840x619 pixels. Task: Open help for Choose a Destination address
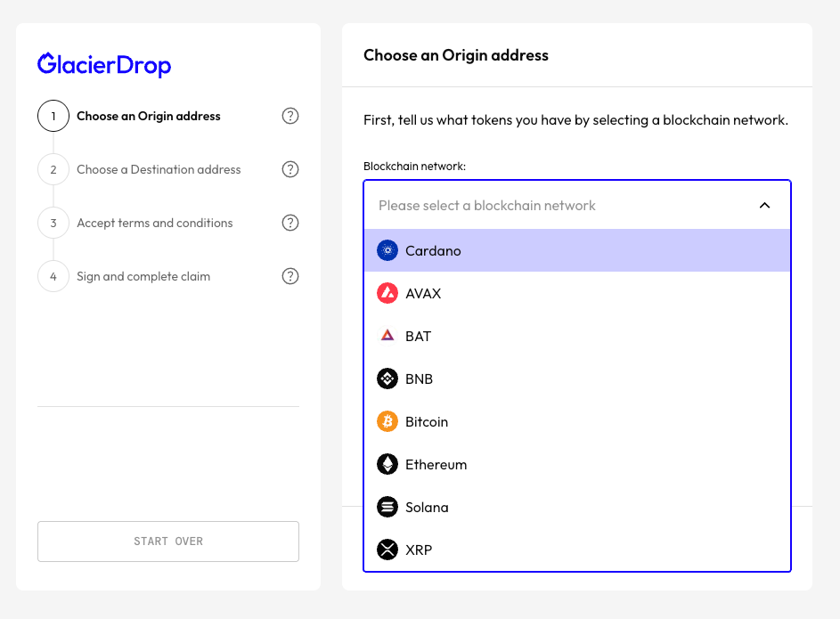point(290,169)
